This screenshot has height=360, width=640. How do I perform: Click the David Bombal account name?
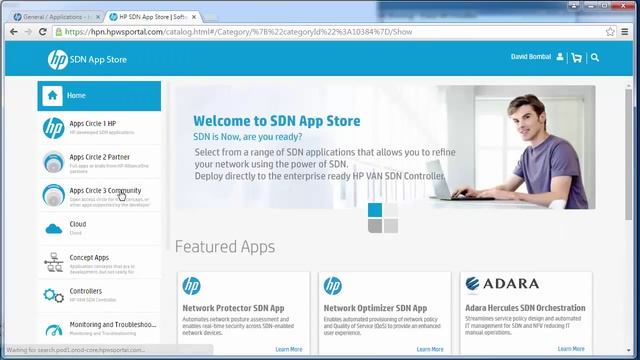(531, 57)
